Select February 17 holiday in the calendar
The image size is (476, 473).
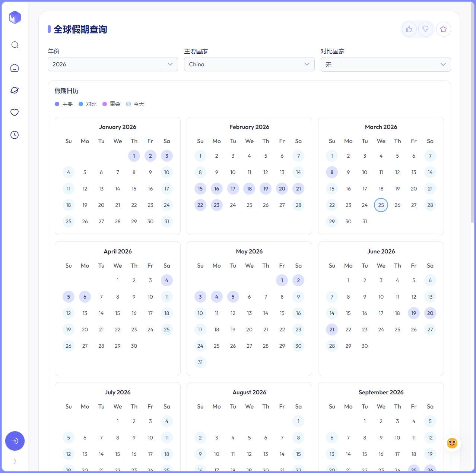233,189
